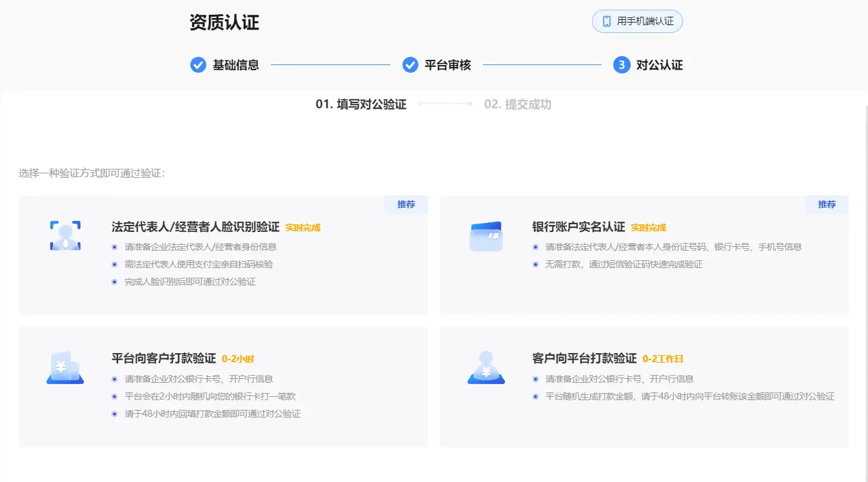The width and height of the screenshot is (868, 482).
Task: Click the 对公认证 step label
Action: 659,65
